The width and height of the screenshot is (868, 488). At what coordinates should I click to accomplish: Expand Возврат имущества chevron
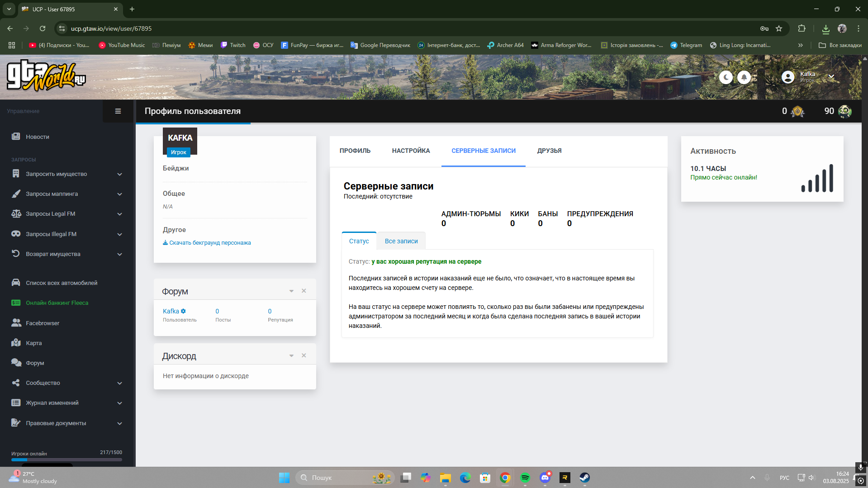click(120, 254)
